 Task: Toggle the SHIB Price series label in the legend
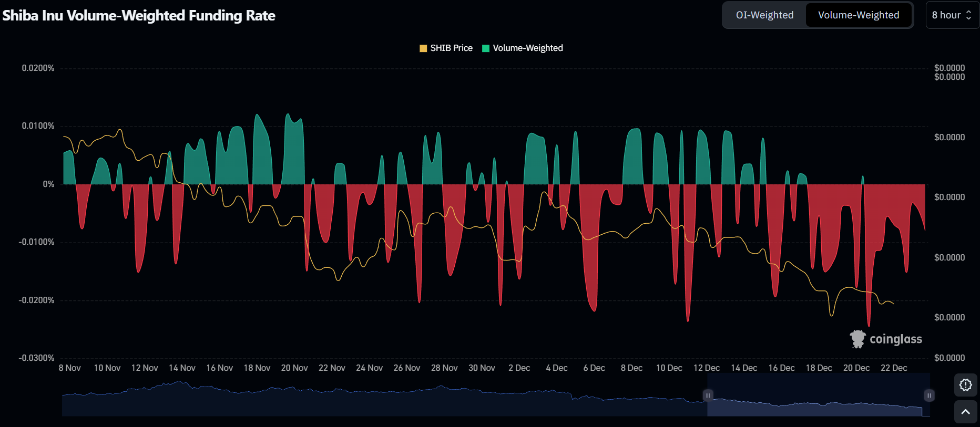coord(451,48)
